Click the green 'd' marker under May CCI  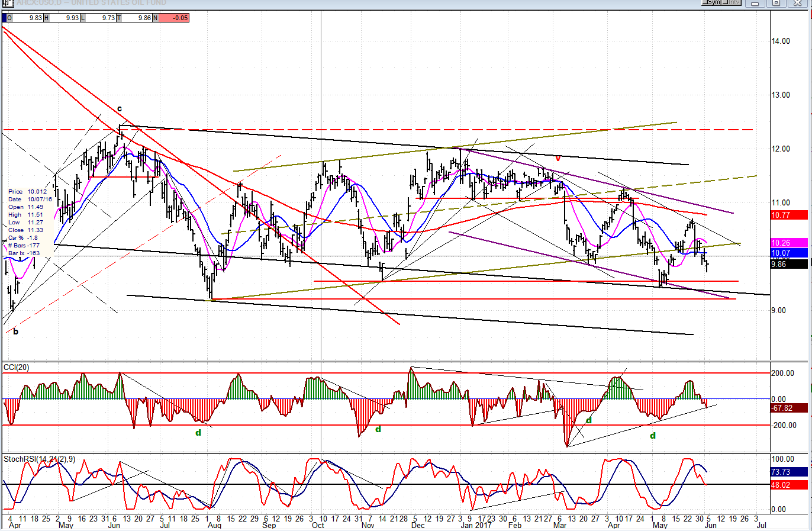[653, 436]
